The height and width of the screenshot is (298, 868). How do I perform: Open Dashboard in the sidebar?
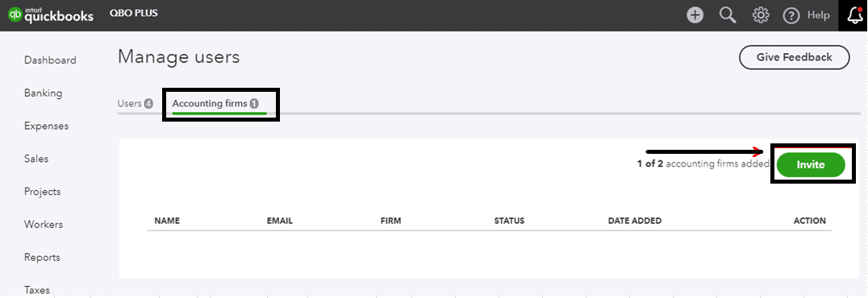pyautogui.click(x=50, y=60)
